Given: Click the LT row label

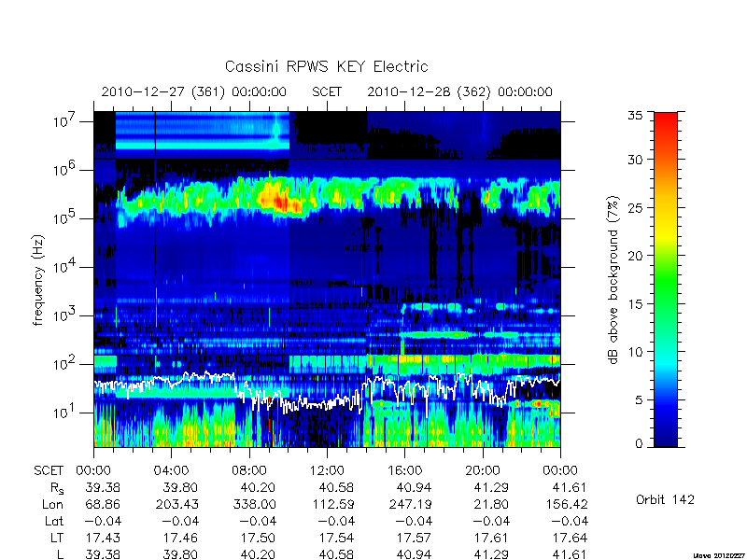Looking at the screenshot, I should point(57,538).
